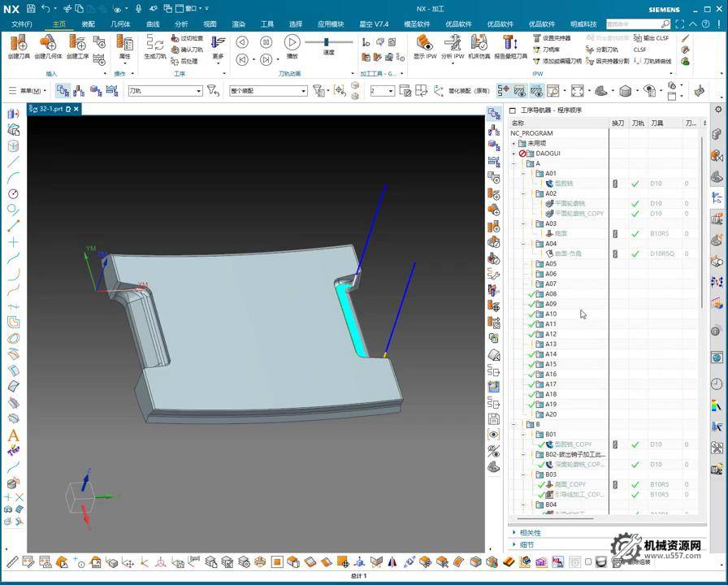Click the 创建几何体 (Create Geometry) icon

[46, 44]
